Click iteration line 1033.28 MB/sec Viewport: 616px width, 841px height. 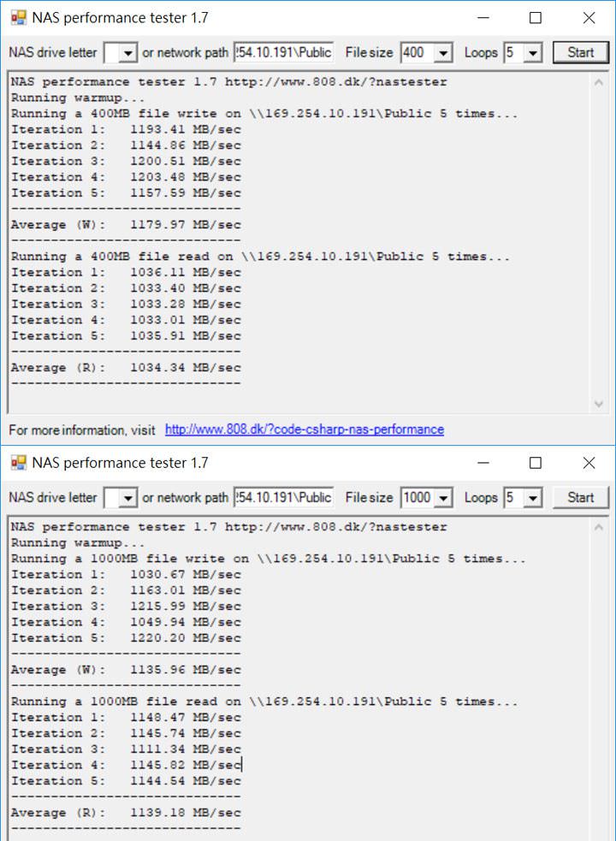coord(126,304)
